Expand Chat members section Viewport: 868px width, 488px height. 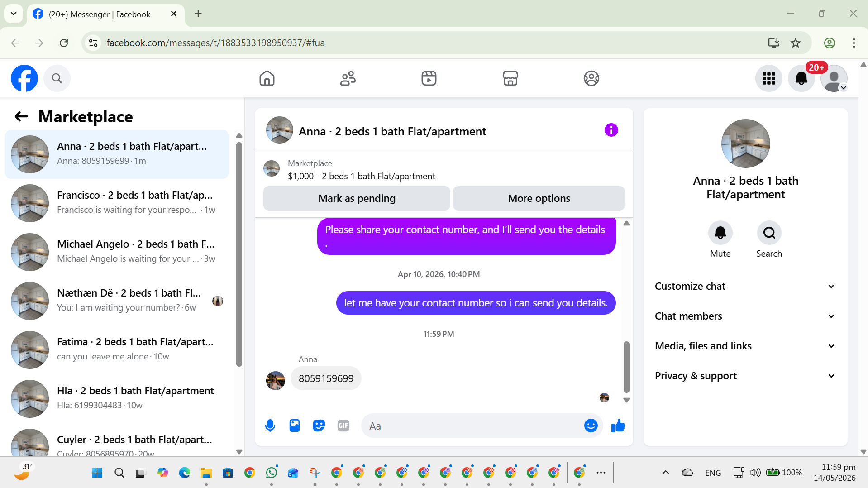pyautogui.click(x=745, y=316)
